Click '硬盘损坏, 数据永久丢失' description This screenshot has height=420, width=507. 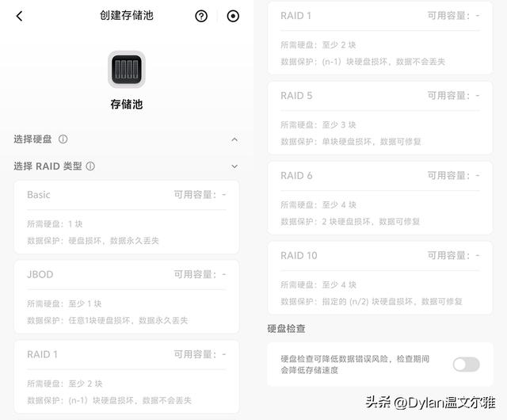click(113, 241)
